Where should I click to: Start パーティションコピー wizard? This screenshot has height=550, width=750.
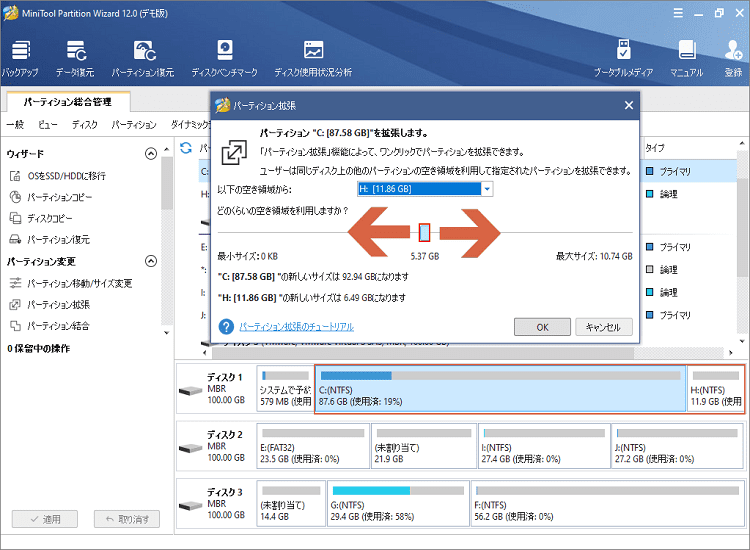pos(51,197)
